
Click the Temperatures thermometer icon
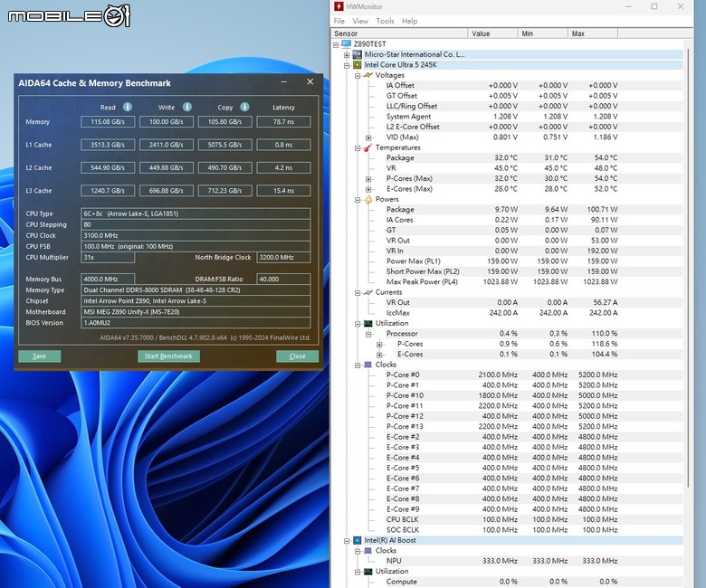(x=368, y=147)
